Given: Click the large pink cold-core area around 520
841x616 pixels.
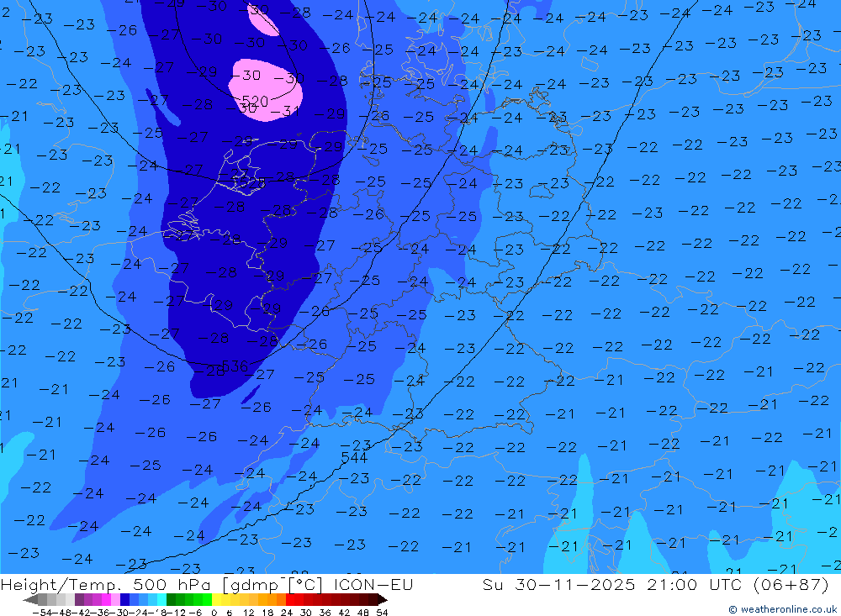Looking at the screenshot, I should click(266, 90).
